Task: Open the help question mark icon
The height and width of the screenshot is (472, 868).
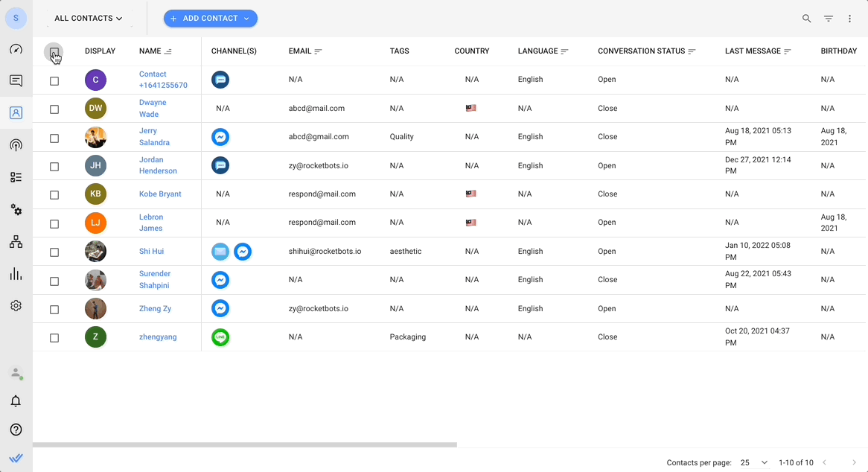Action: pos(16,430)
